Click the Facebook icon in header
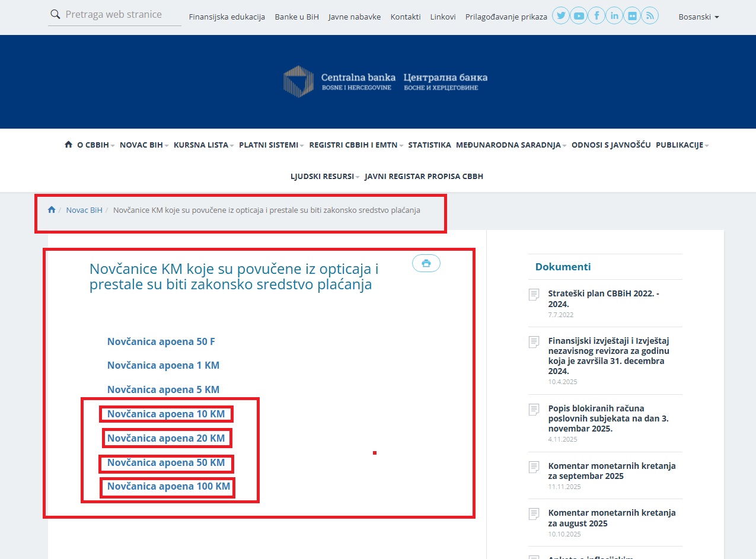Screen dimensions: 756x559 (x=596, y=16)
